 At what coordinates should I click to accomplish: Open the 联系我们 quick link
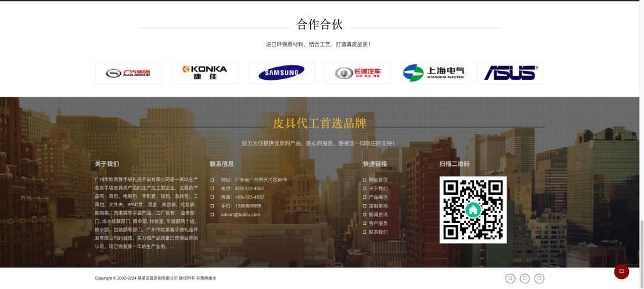[x=378, y=232]
